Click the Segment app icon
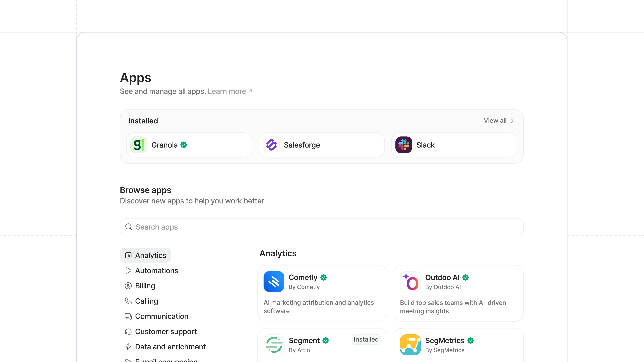Screen dimensions: 644x362 click(x=274, y=345)
